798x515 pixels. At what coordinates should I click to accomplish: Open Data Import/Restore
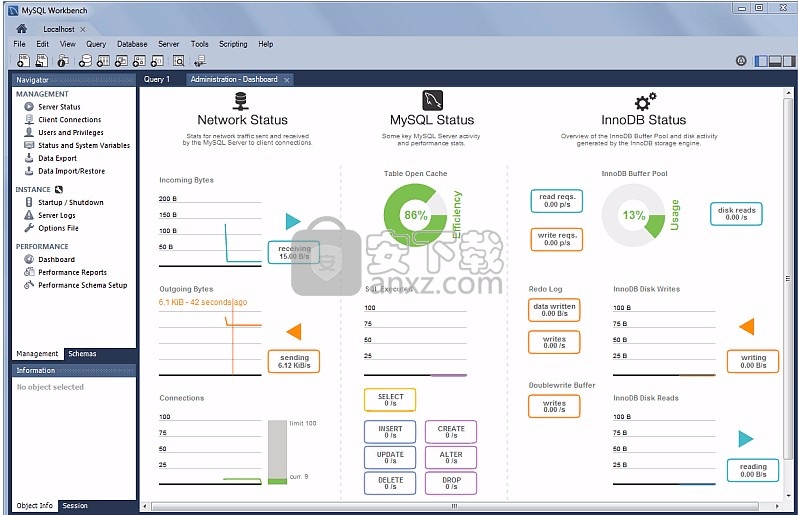pyautogui.click(x=71, y=171)
